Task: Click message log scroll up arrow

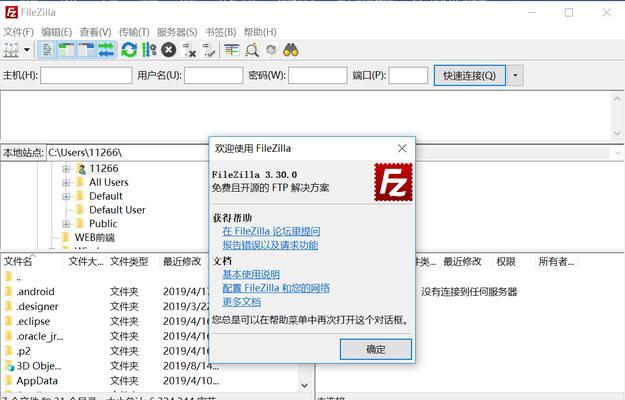Action: click(x=617, y=98)
